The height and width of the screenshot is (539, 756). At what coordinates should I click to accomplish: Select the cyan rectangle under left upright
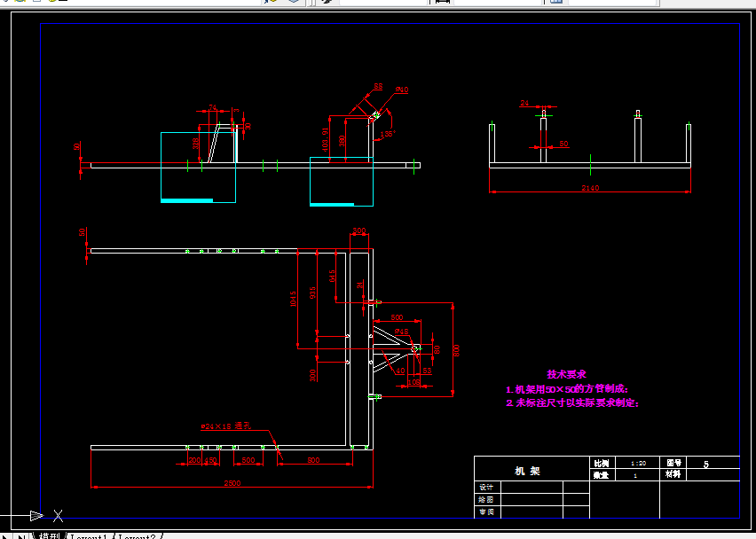[198, 168]
